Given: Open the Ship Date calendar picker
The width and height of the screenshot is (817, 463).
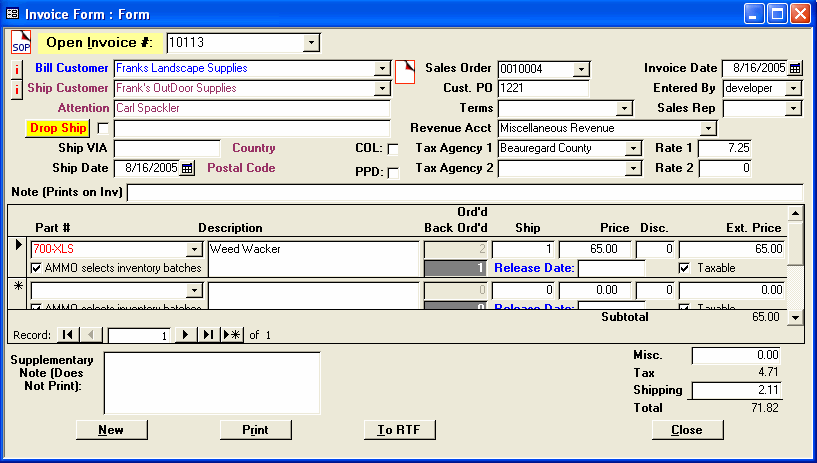Looking at the screenshot, I should [x=187, y=168].
